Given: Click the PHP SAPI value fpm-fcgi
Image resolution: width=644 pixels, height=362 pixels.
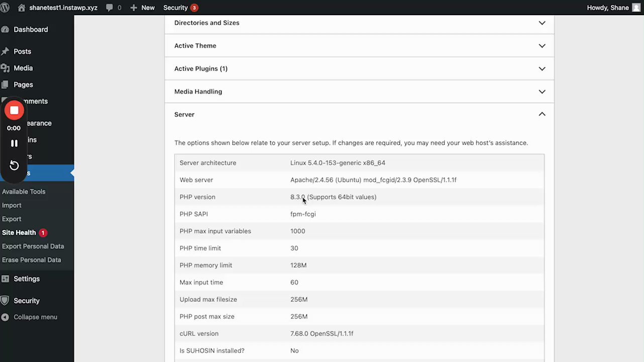Looking at the screenshot, I should click(303, 214).
